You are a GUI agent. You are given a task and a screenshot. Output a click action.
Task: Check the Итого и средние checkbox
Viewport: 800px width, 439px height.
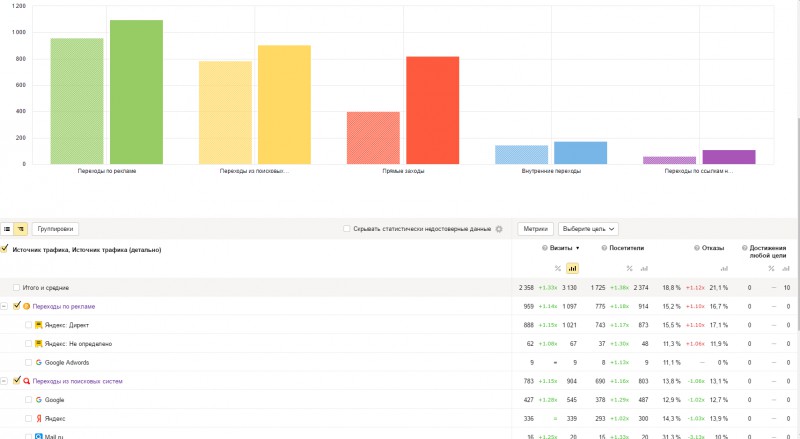click(16, 288)
